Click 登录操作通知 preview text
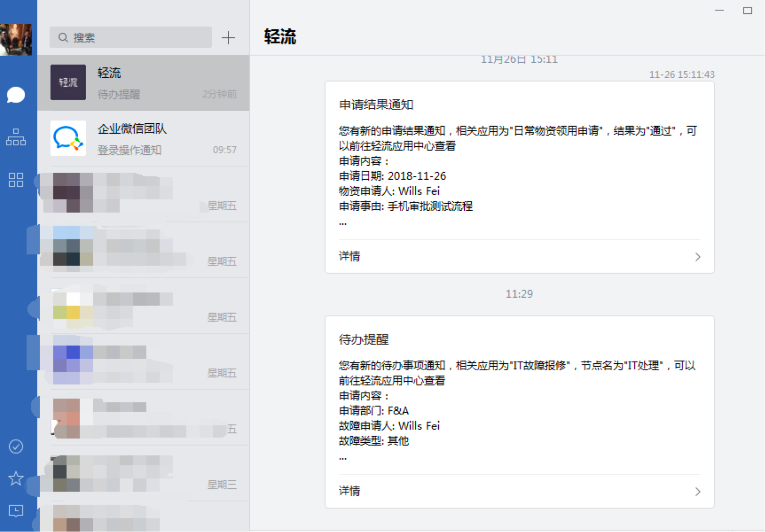This screenshot has height=532, width=765. point(129,150)
